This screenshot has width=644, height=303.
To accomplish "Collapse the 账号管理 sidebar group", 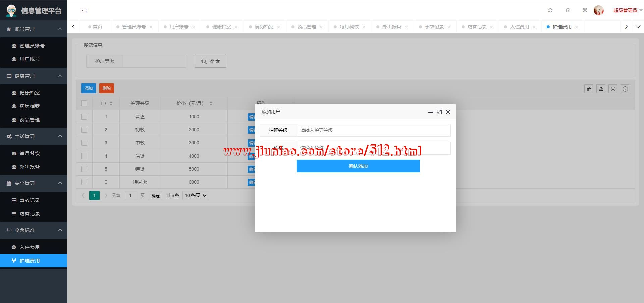I will (34, 29).
